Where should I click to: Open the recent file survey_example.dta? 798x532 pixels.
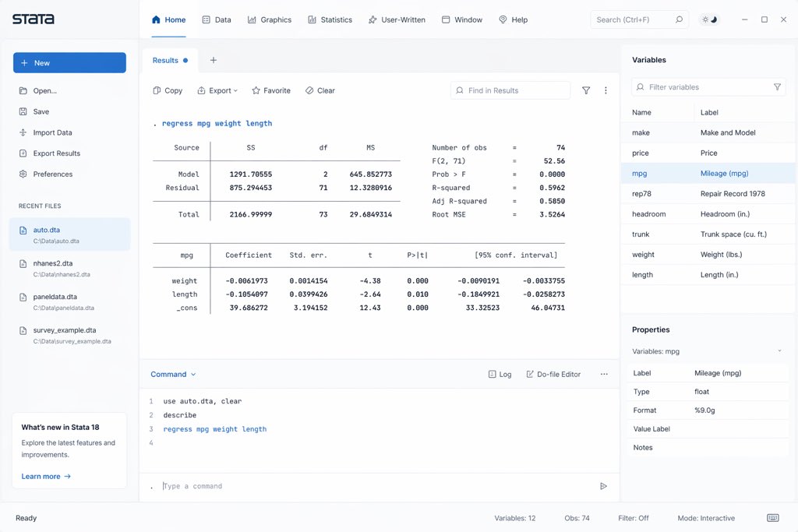click(69, 335)
